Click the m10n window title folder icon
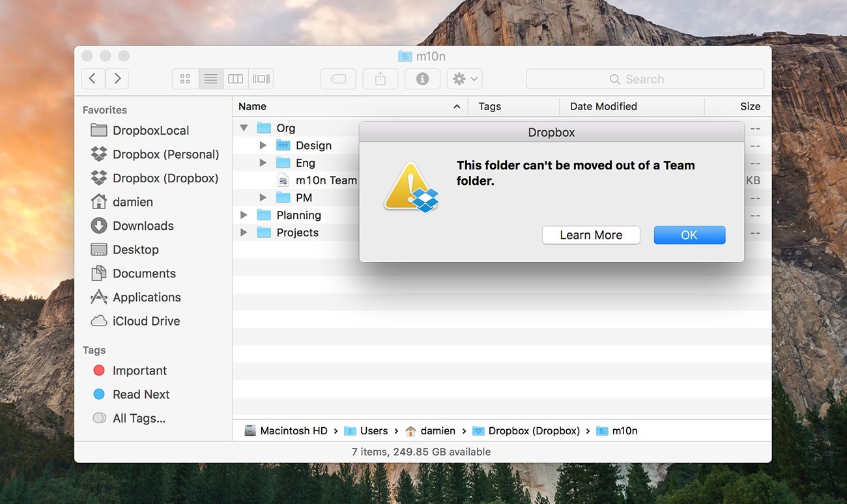 405,57
